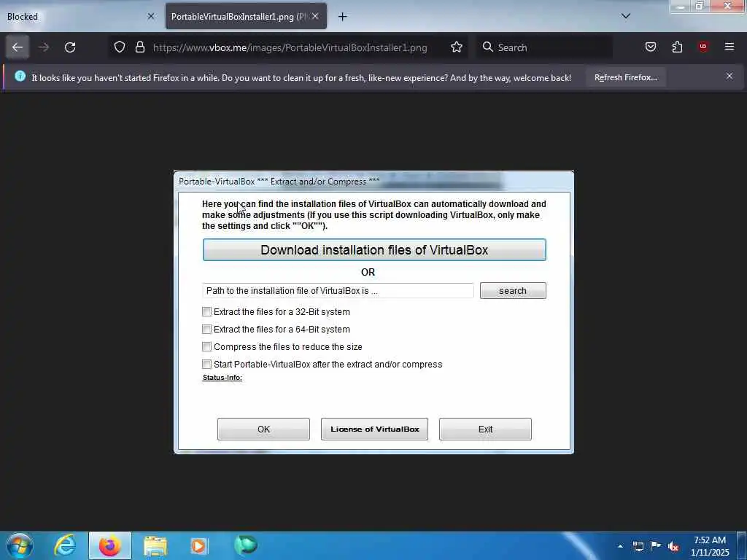Image resolution: width=747 pixels, height=560 pixels.
Task: Select the PortableVirtualBoxInstaller1.png tab
Action: [x=246, y=17]
